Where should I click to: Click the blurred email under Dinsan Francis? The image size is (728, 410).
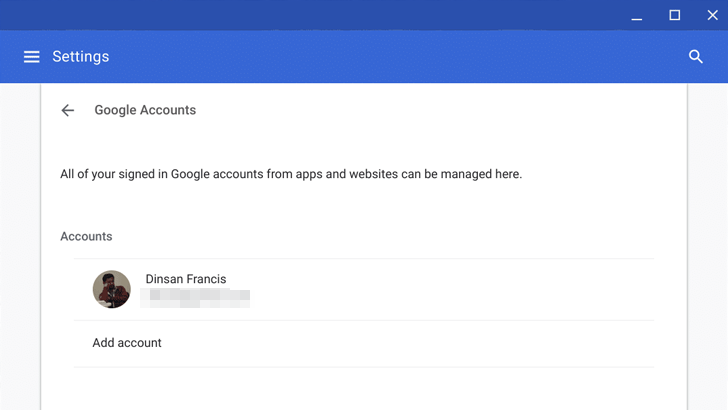pyautogui.click(x=195, y=298)
